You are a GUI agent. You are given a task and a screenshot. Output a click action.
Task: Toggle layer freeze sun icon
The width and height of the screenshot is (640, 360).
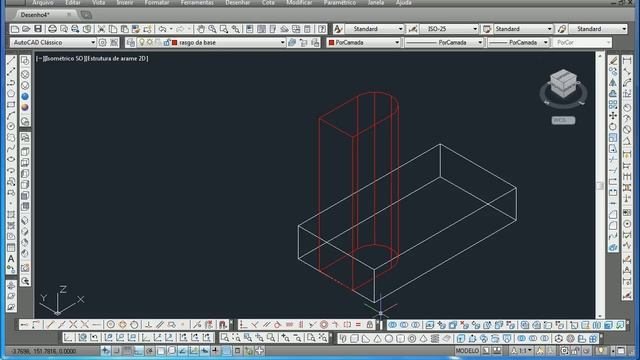point(150,42)
